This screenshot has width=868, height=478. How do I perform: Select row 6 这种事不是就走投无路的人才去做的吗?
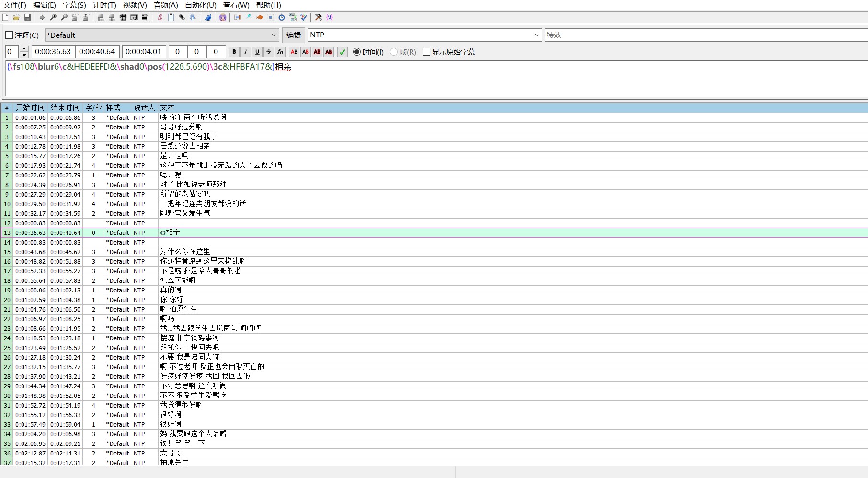(x=434, y=165)
